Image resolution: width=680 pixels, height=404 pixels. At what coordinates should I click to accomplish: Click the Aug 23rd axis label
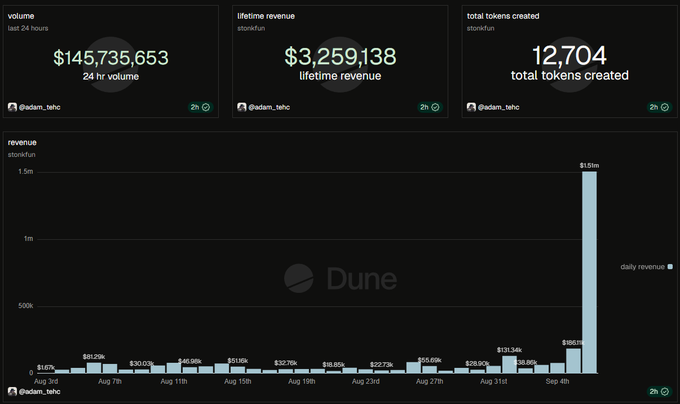(366, 381)
